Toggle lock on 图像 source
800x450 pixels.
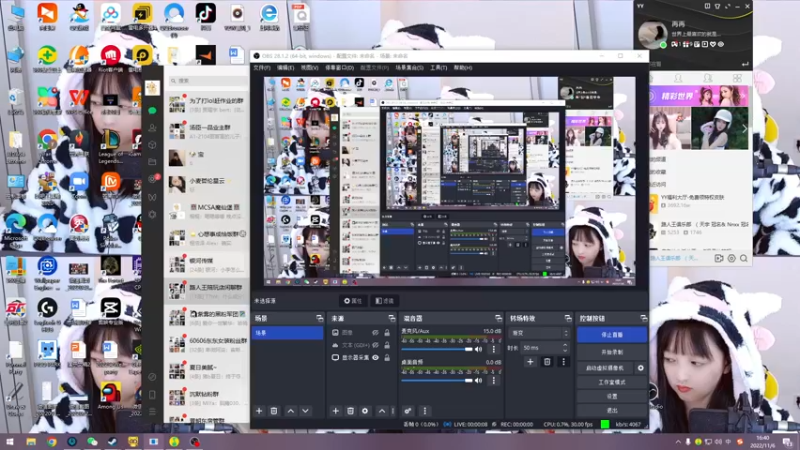(387, 333)
